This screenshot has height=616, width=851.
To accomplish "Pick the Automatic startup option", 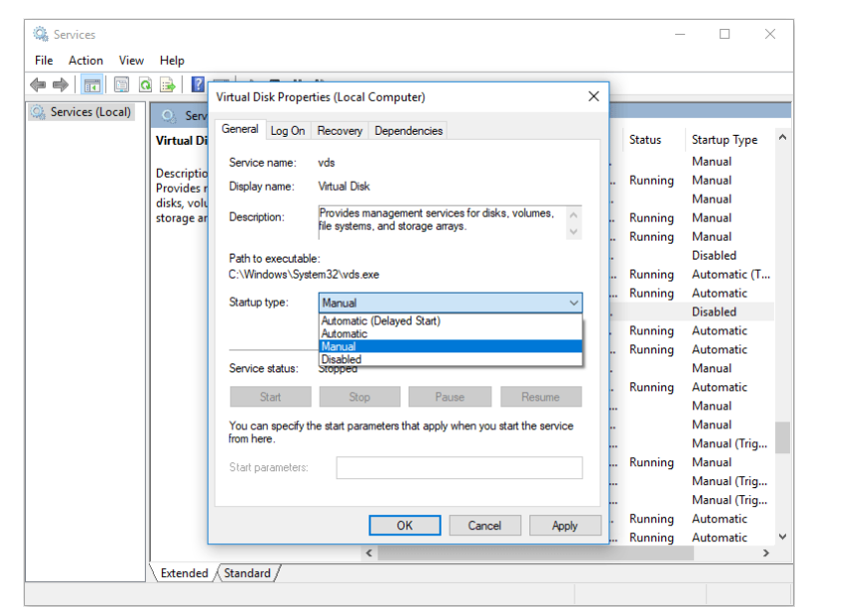I will coord(345,333).
